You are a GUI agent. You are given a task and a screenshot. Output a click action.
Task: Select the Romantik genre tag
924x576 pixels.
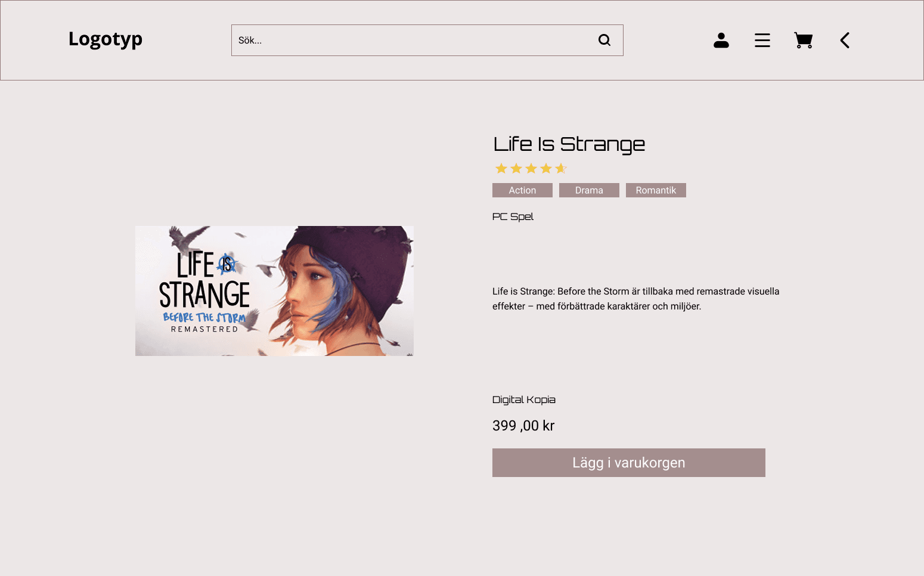pyautogui.click(x=656, y=190)
